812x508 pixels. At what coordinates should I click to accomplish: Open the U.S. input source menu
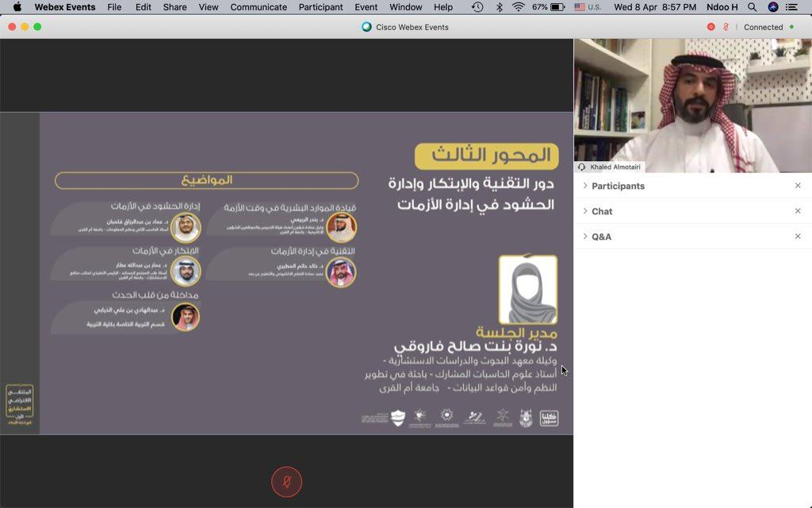588,7
